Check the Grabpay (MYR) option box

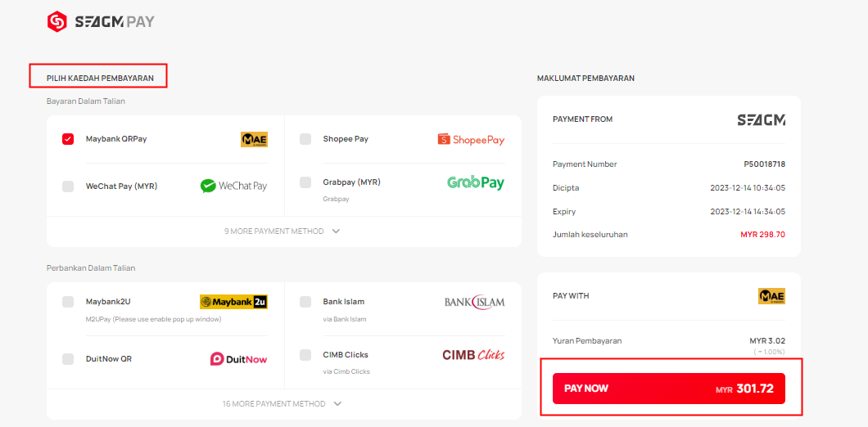305,182
